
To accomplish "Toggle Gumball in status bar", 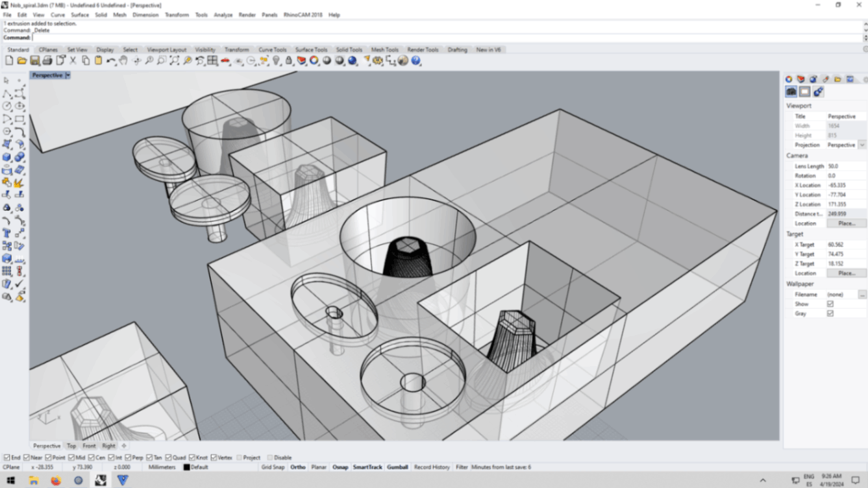I will click(397, 467).
